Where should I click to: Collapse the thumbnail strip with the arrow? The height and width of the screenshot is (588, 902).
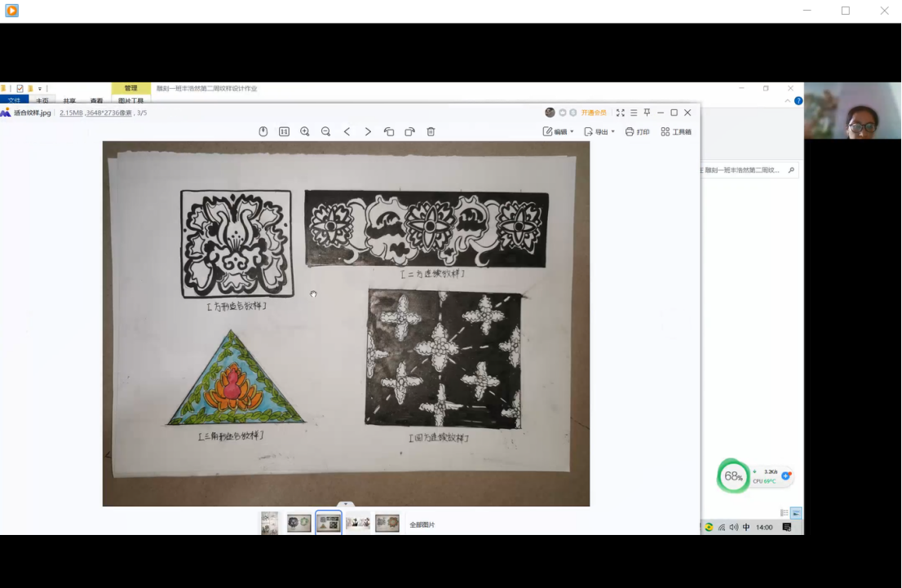point(346,505)
